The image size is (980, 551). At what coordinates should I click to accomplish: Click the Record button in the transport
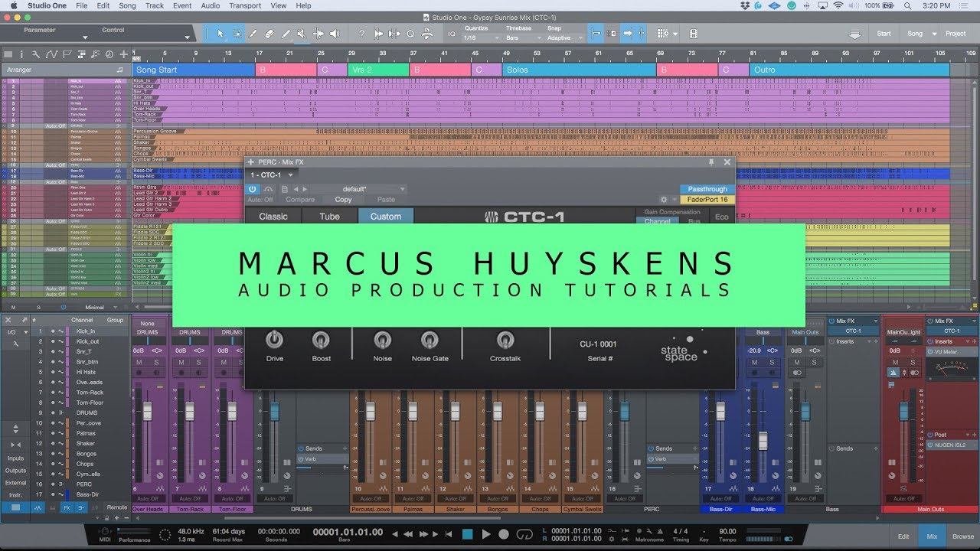point(504,534)
